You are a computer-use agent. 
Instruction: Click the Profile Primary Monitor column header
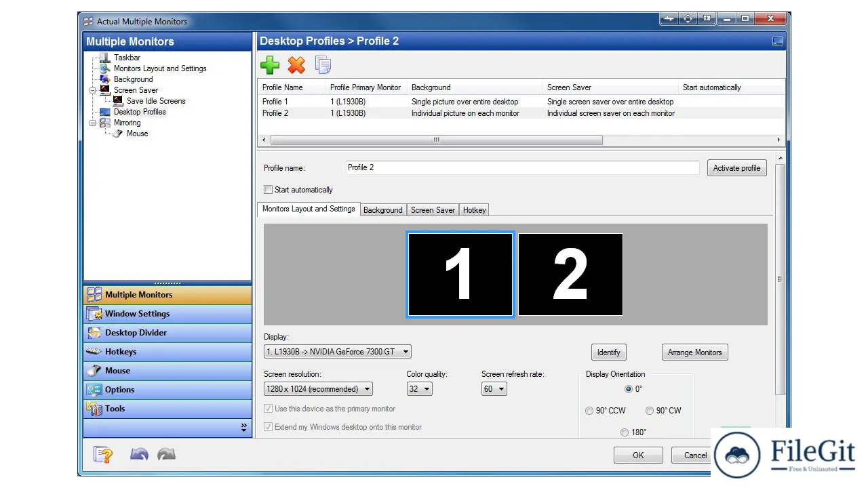click(366, 87)
